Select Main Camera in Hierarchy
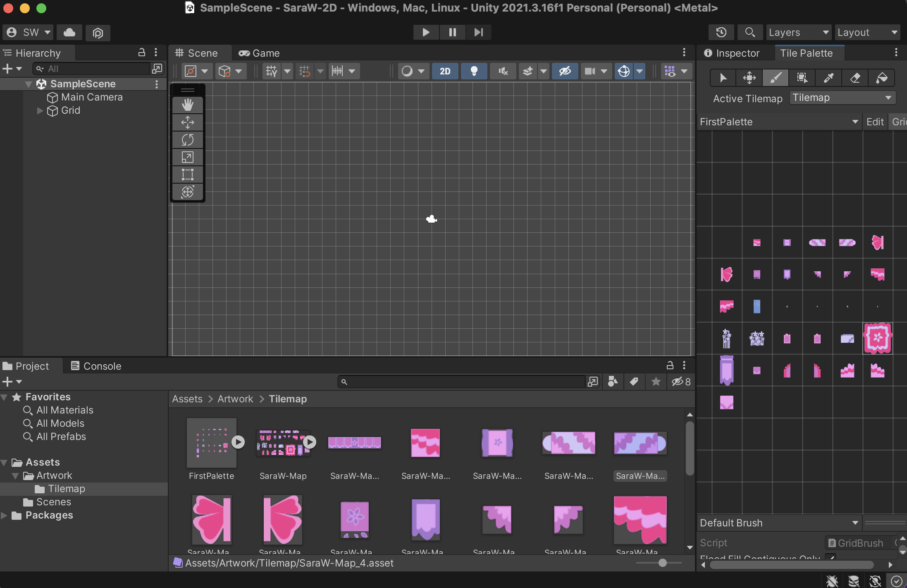The image size is (907, 588). pyautogui.click(x=92, y=97)
